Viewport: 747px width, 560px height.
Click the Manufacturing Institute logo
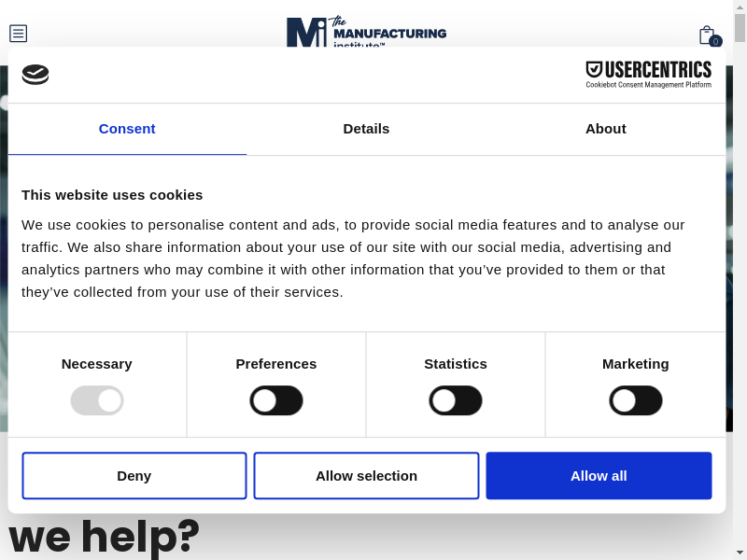coord(366,31)
